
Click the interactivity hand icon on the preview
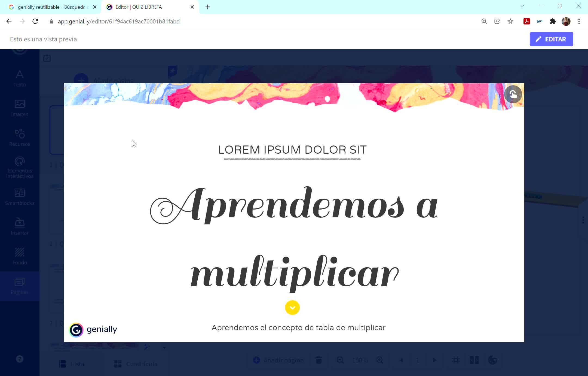513,94
